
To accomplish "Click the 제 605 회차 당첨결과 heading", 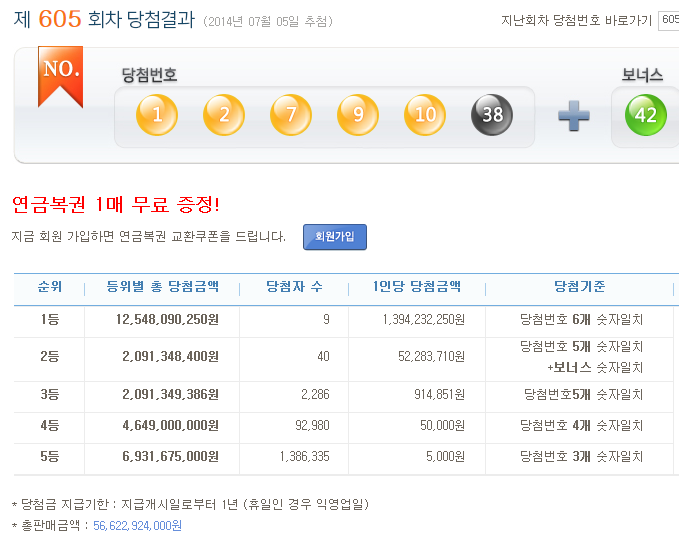I will [104, 19].
